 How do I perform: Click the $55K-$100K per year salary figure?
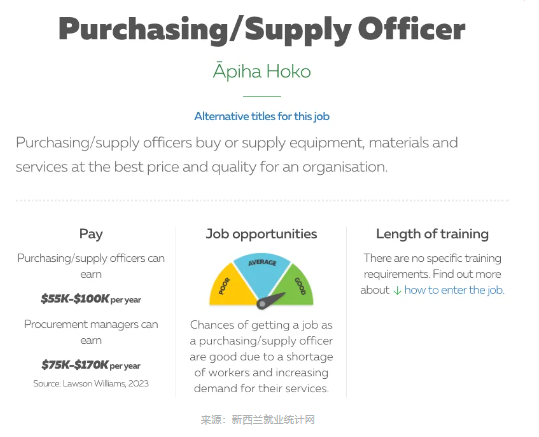(91, 298)
